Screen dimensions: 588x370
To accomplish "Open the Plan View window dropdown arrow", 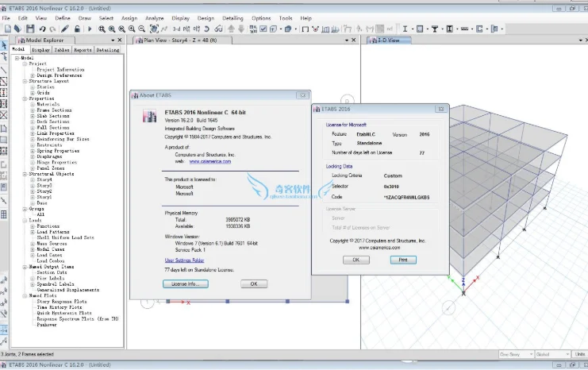I will [x=347, y=40].
